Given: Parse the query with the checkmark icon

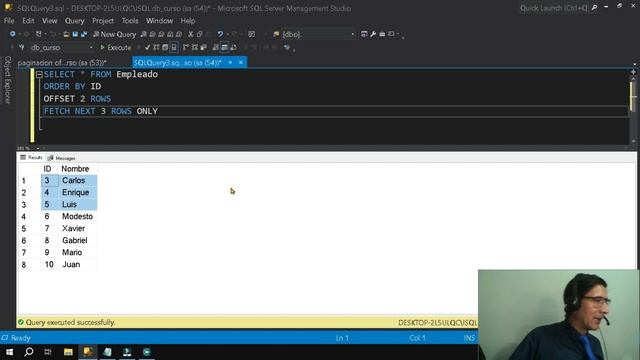Looking at the screenshot, I should click(147, 48).
